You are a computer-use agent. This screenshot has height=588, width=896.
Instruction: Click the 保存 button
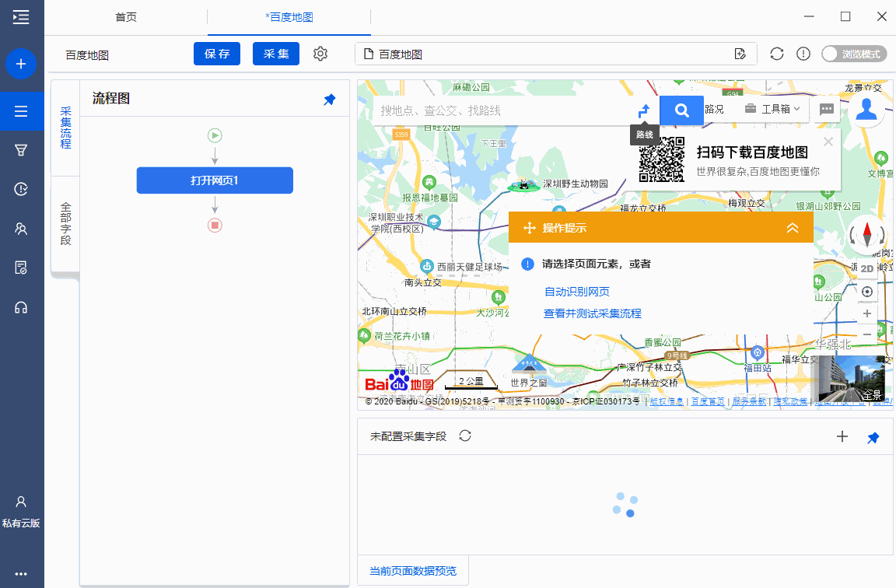(x=217, y=54)
